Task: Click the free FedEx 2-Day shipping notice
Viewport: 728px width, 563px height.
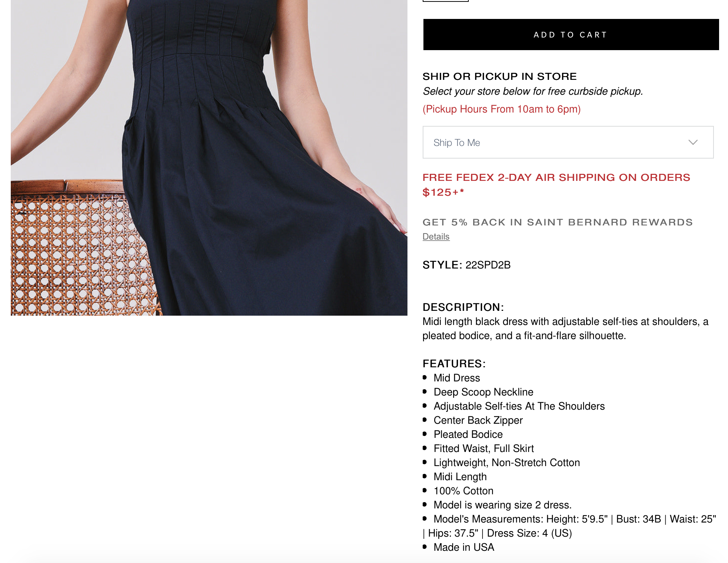Action: [x=556, y=185]
